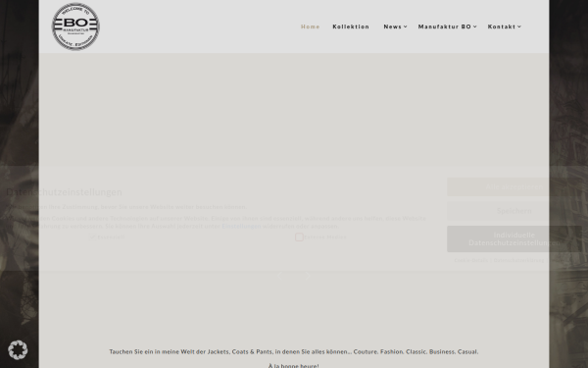Expand the Manufaktur BO submenu chevron
The height and width of the screenshot is (368, 588).
pos(474,26)
